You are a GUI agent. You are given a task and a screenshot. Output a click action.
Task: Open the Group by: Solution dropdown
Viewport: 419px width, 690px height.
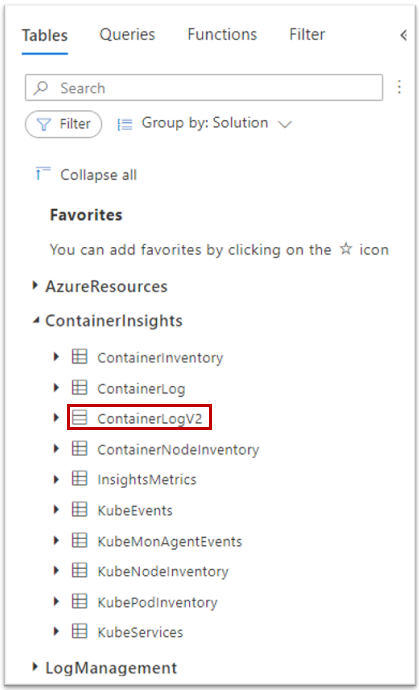pos(205,124)
